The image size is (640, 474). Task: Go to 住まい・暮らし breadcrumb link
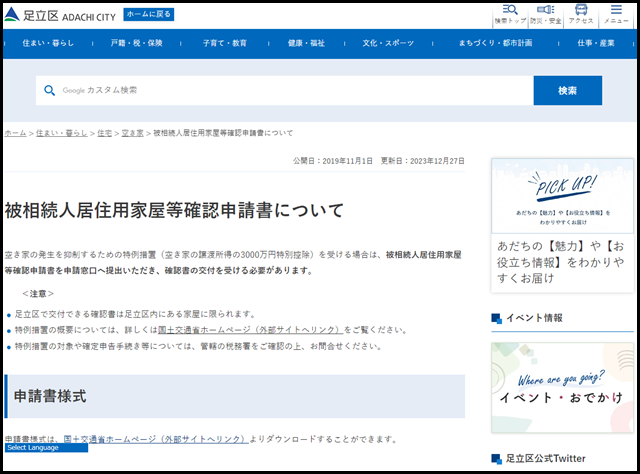pyautogui.click(x=62, y=133)
